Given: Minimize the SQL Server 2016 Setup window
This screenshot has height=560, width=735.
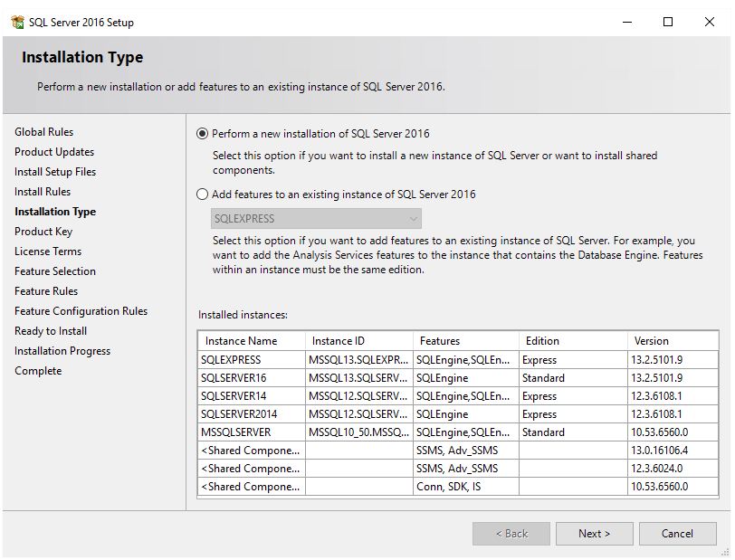Looking at the screenshot, I should [x=627, y=22].
